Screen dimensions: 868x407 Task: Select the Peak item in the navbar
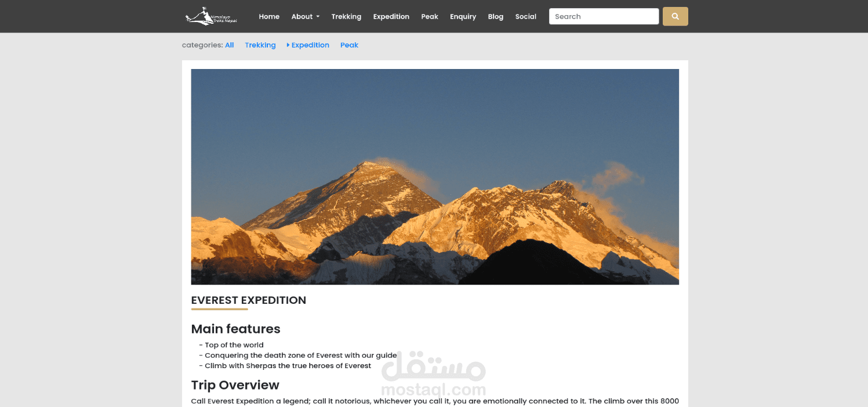pyautogui.click(x=430, y=16)
